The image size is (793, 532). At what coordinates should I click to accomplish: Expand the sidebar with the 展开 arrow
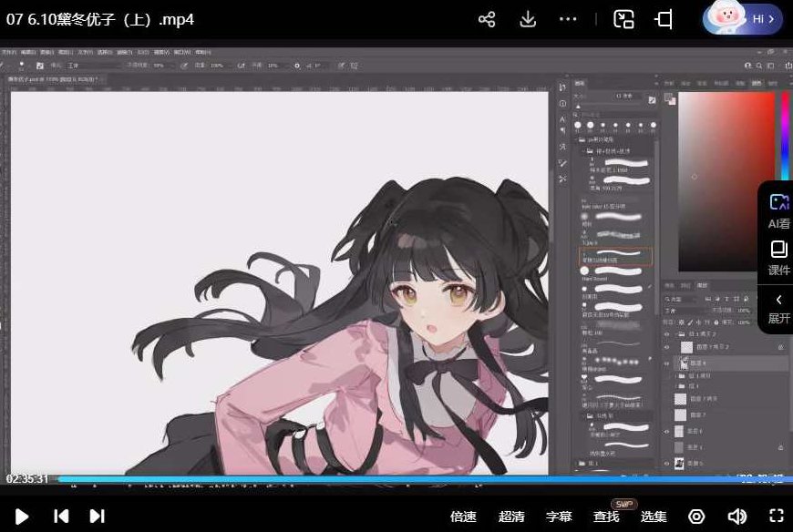click(778, 308)
